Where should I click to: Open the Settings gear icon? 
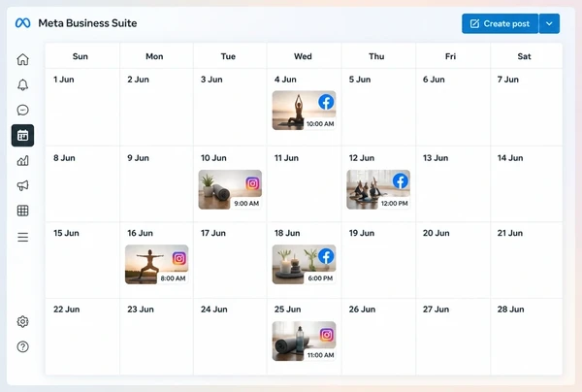pos(22,321)
